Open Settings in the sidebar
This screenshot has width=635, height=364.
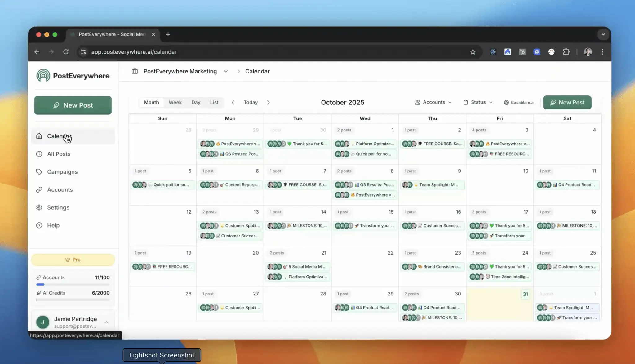click(73, 207)
